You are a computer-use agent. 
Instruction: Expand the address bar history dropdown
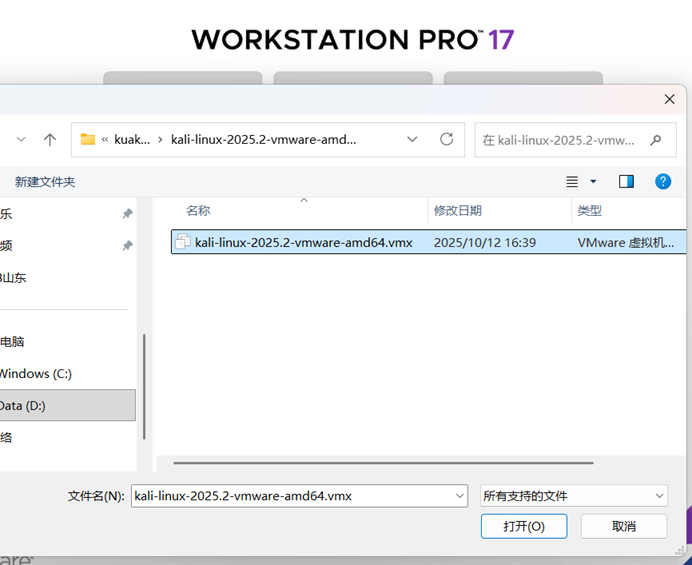click(x=412, y=139)
